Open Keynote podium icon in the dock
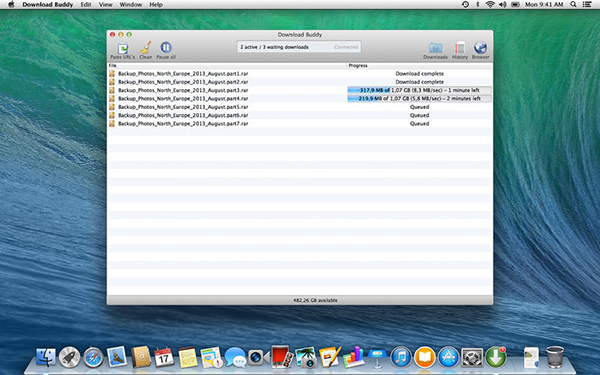The height and width of the screenshot is (375, 600). [x=377, y=357]
